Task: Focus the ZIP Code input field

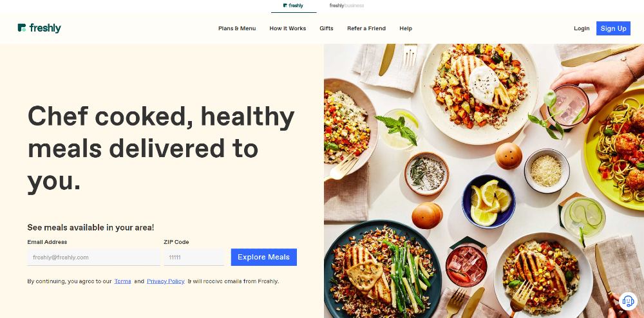Action: (x=194, y=257)
